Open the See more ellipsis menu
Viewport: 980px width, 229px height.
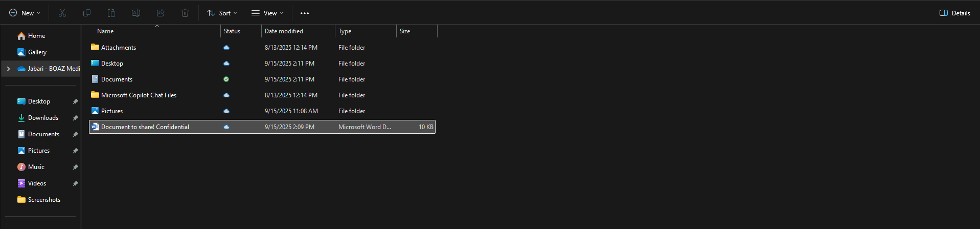tap(305, 13)
